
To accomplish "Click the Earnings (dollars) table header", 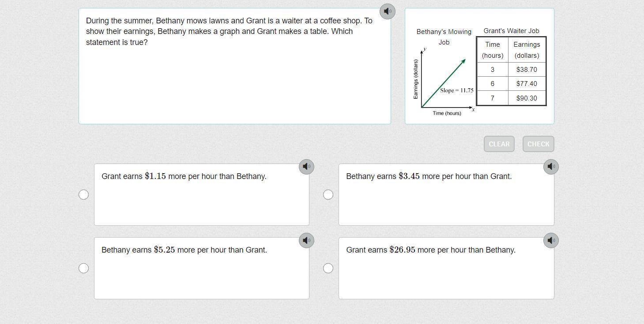I will (x=527, y=50).
